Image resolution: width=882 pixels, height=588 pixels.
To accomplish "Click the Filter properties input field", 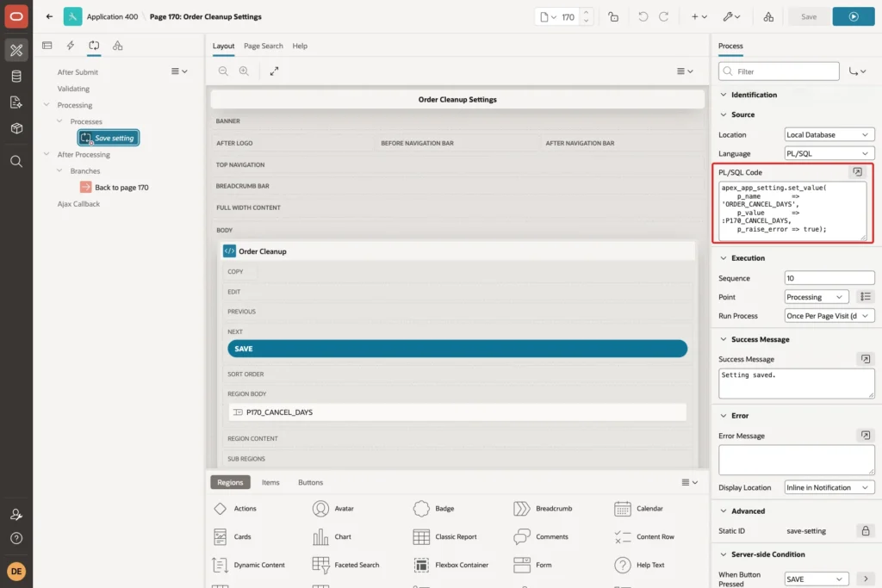I will click(x=779, y=71).
